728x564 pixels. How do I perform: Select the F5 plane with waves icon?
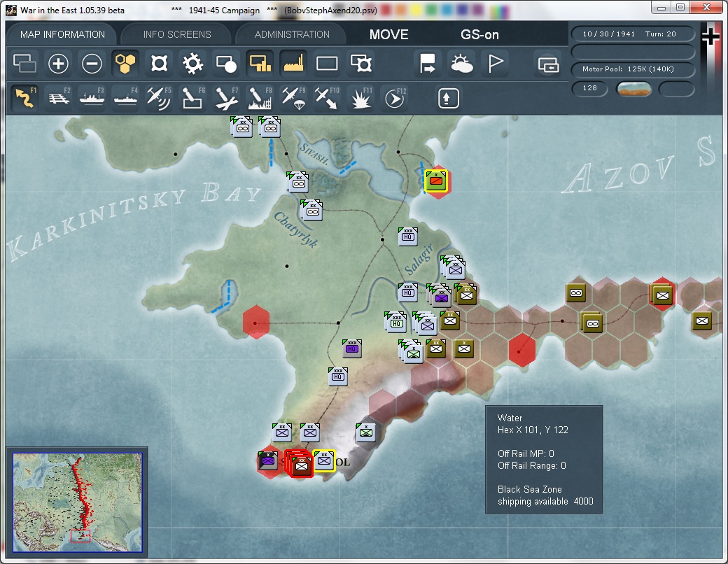click(x=160, y=98)
